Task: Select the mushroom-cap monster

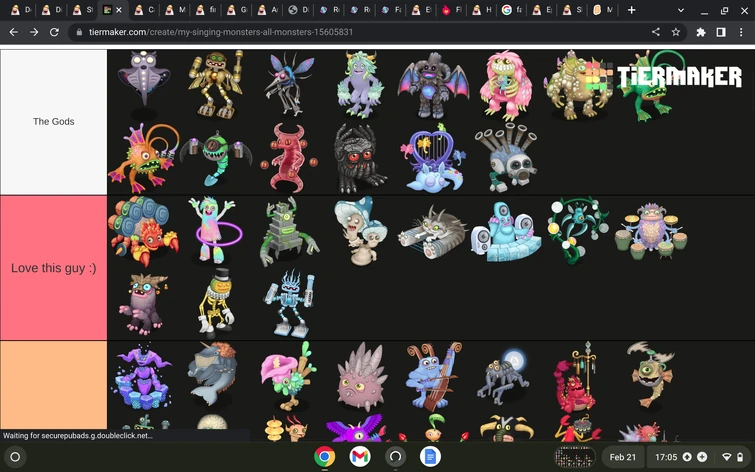Action: 360,231
